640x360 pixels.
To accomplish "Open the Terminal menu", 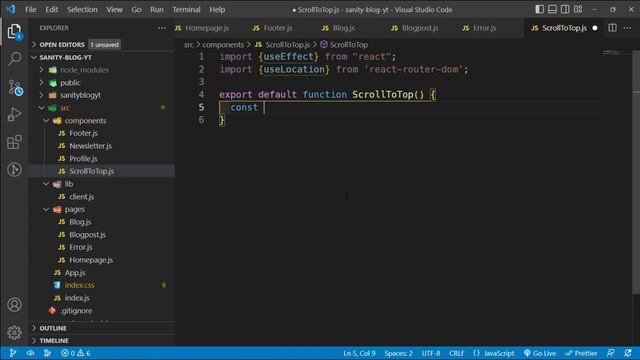I will pos(186,9).
